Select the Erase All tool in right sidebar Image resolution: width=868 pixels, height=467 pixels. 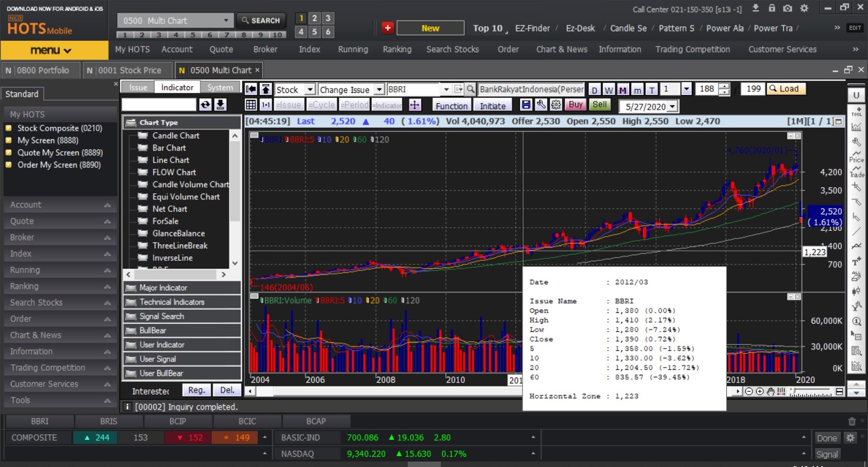(x=857, y=276)
